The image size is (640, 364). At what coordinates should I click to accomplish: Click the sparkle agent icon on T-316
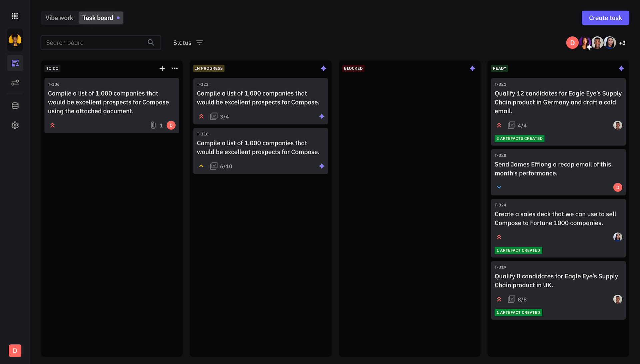coord(322,166)
